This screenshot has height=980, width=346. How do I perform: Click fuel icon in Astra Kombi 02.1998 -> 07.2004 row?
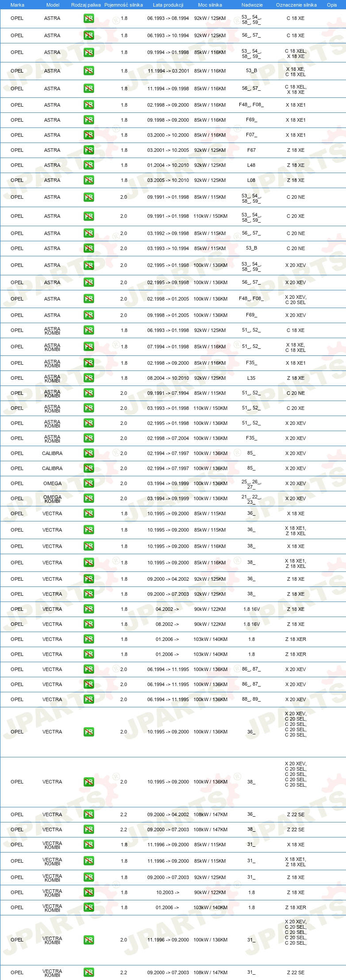(88, 438)
